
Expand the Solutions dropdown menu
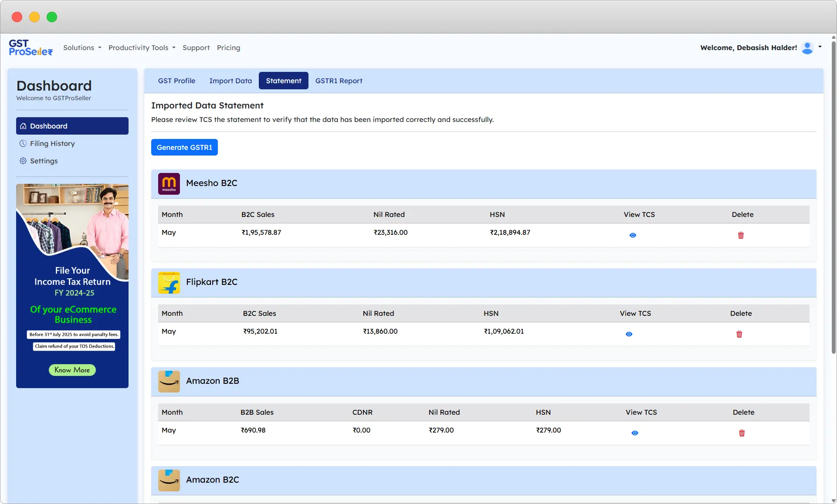click(x=82, y=48)
